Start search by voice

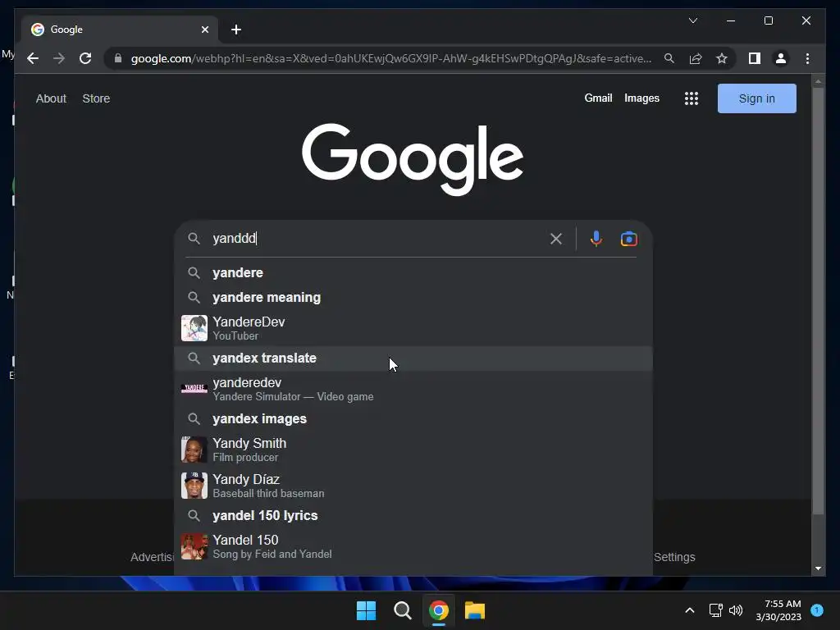596,239
